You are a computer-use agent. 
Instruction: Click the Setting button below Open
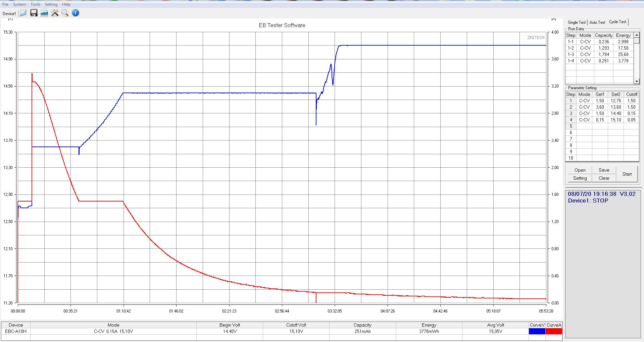coord(580,178)
